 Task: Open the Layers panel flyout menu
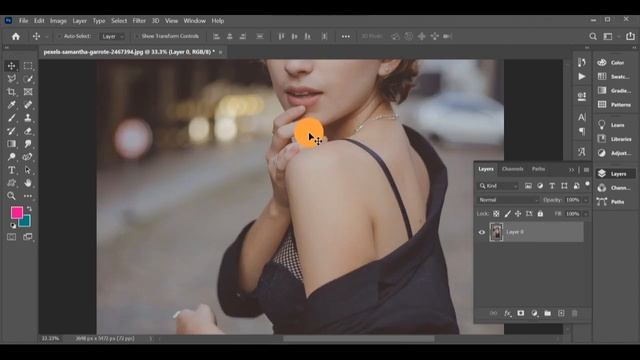586,169
